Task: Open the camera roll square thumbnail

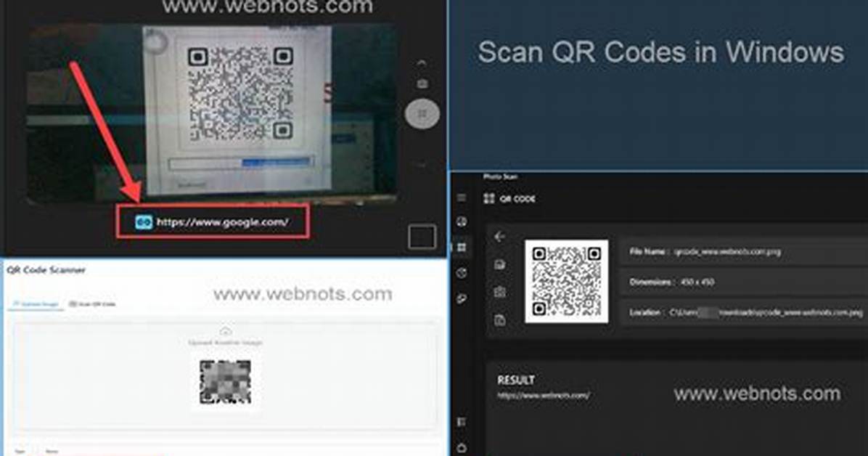Action: (x=422, y=237)
